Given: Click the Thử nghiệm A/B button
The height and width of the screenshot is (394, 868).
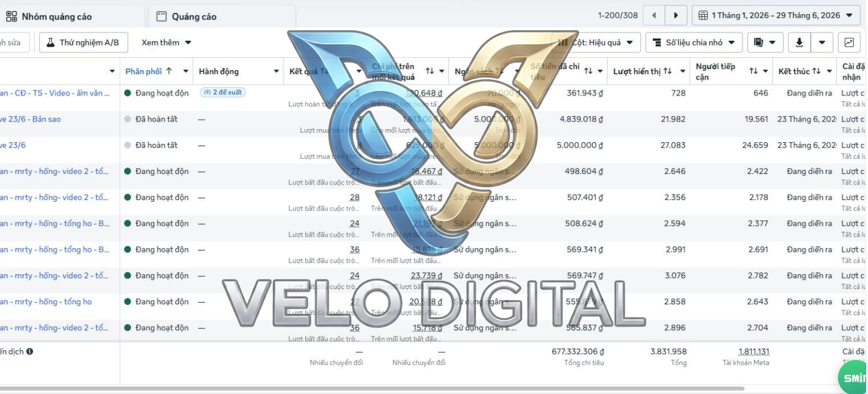Looking at the screenshot, I should point(83,42).
